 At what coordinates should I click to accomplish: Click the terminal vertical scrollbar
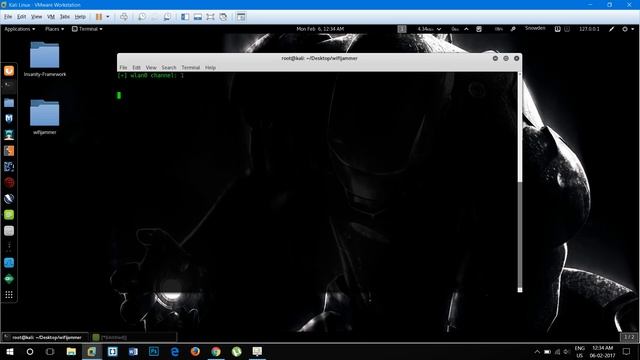point(520,182)
